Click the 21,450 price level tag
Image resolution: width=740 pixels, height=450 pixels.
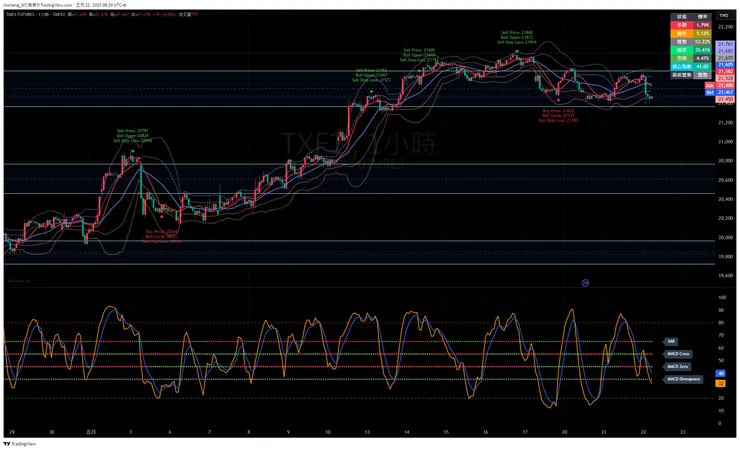[725, 100]
